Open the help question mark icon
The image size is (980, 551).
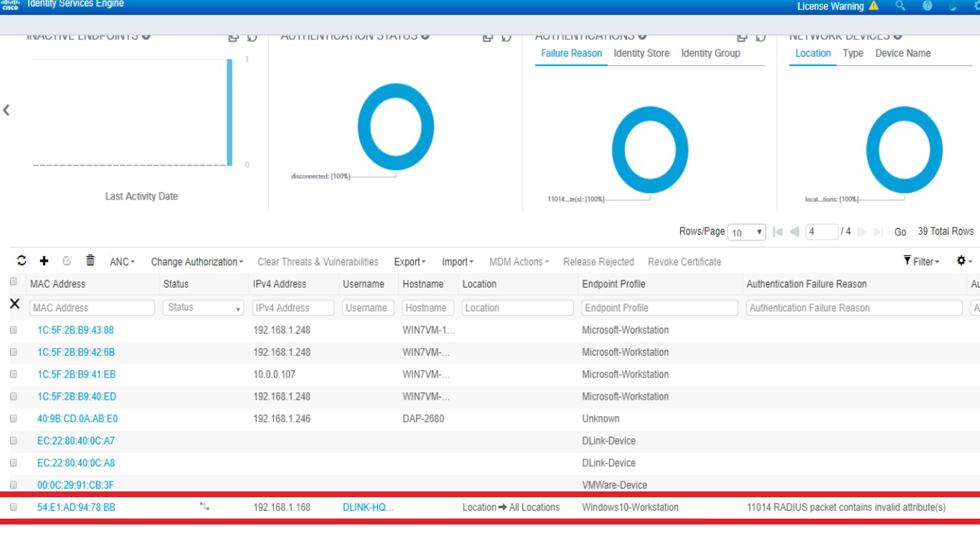coord(927,6)
